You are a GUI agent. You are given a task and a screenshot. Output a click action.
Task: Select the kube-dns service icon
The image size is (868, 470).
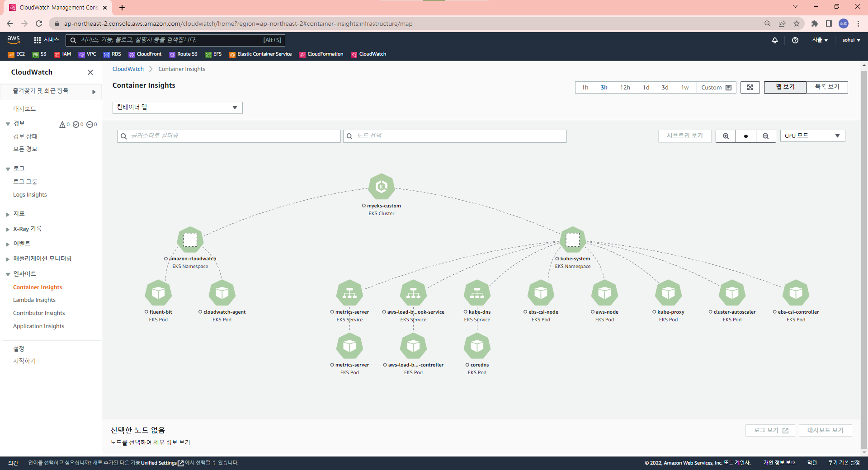477,293
